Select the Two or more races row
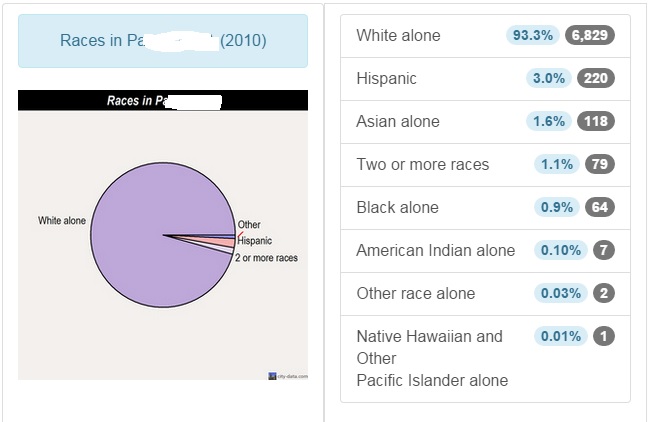 point(485,165)
